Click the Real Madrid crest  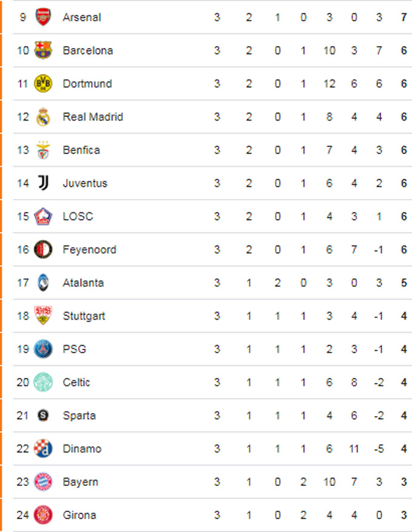pos(43,116)
